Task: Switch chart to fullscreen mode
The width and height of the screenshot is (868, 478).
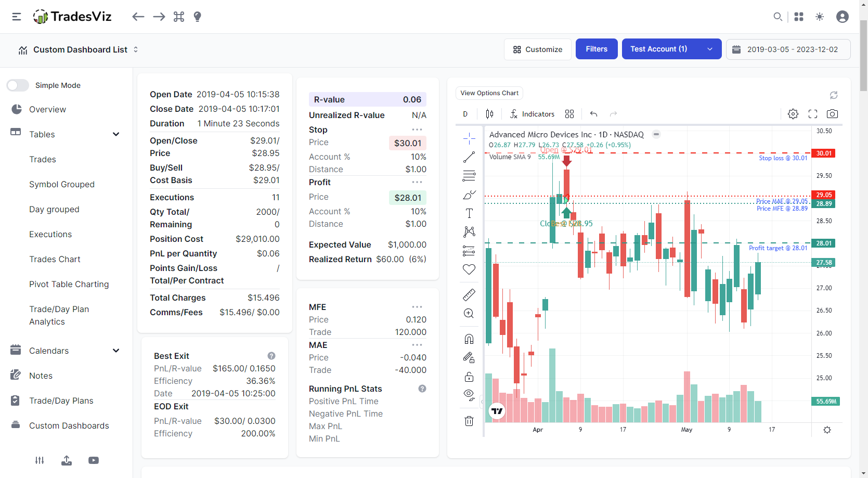Action: pyautogui.click(x=813, y=114)
